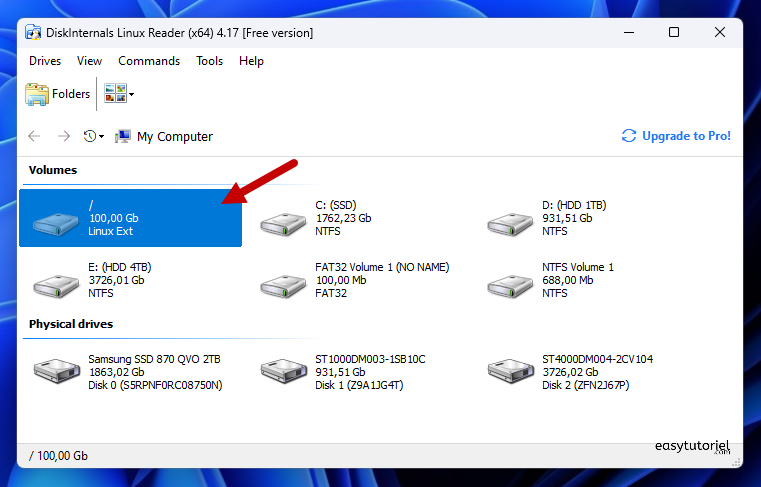761x487 pixels.
Task: Open the Tools menu
Action: pyautogui.click(x=209, y=61)
